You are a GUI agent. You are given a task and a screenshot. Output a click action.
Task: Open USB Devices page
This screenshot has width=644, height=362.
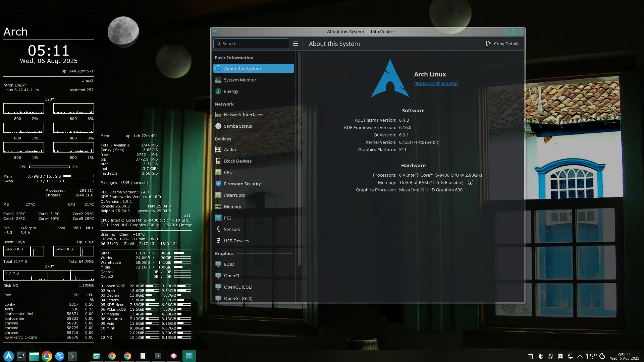[254, 241]
